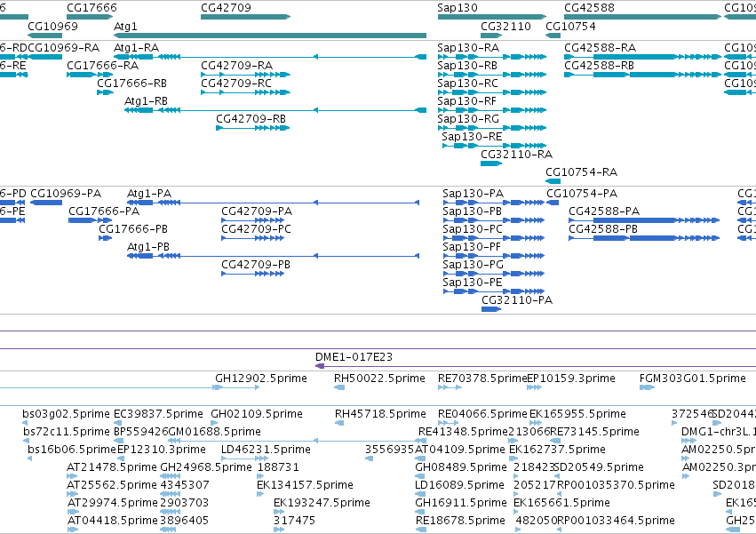Click EST RH50022.5prime

pyautogui.click(x=339, y=387)
